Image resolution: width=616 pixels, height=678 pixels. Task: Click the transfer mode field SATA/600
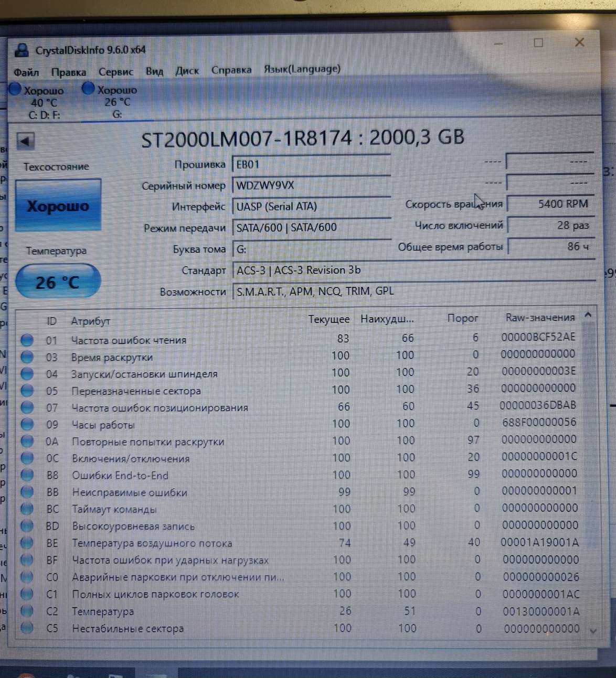(311, 227)
